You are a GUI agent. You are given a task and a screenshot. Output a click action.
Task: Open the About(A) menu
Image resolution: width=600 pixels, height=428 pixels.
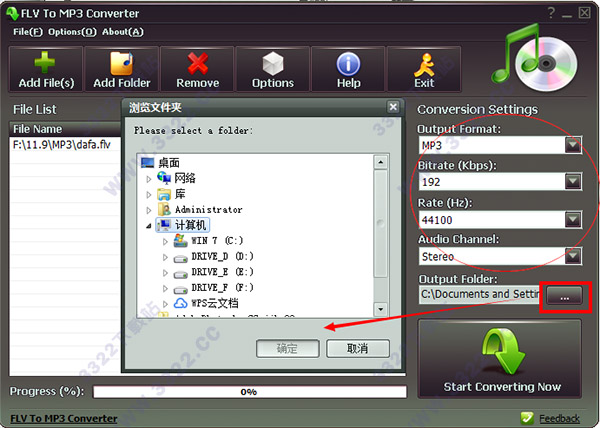(x=123, y=32)
